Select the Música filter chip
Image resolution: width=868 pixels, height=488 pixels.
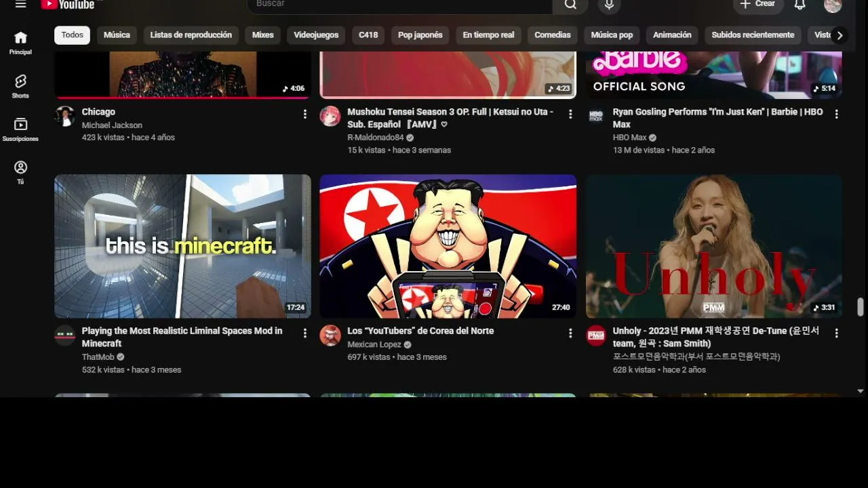click(x=117, y=35)
